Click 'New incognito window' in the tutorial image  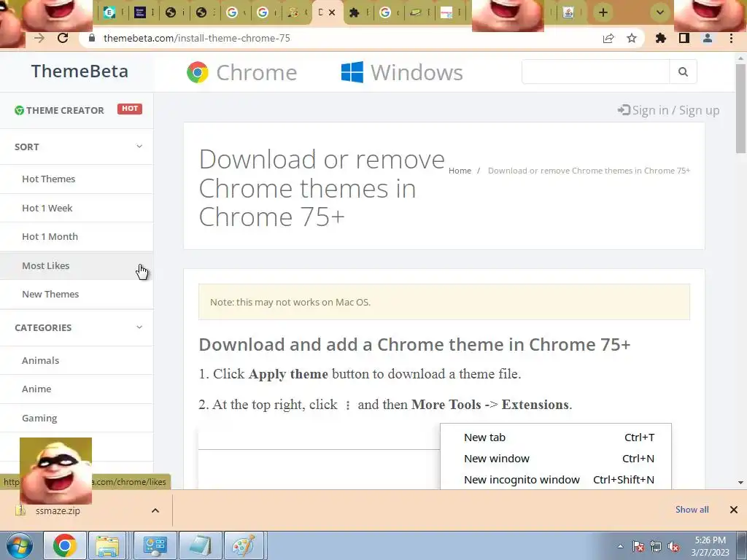522,480
